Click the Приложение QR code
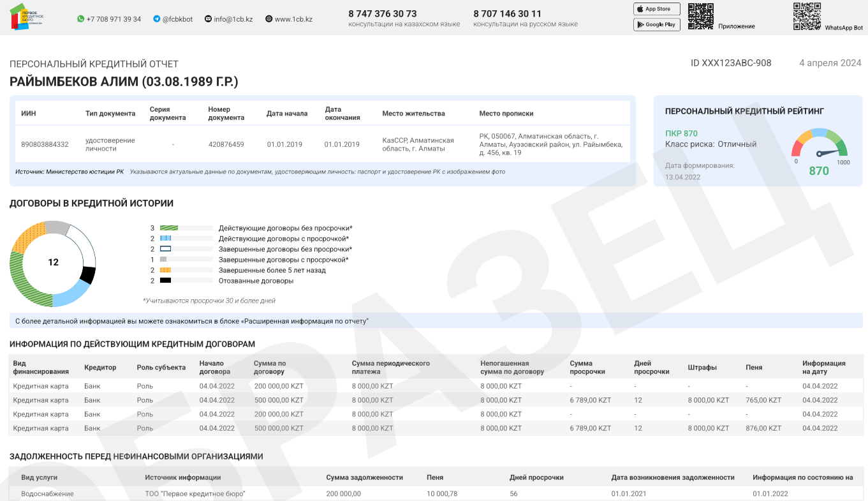This screenshot has width=868, height=501. [700, 17]
